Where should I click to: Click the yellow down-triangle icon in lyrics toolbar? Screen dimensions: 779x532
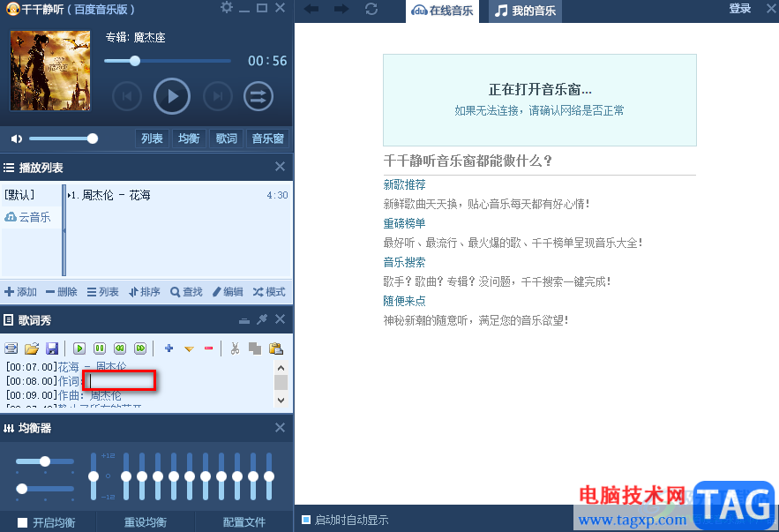tap(189, 348)
